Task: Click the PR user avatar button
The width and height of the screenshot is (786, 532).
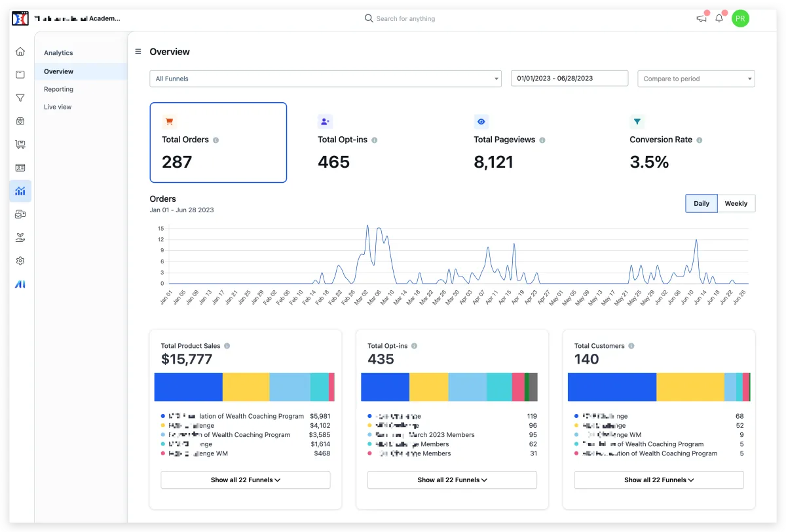Action: (x=740, y=18)
